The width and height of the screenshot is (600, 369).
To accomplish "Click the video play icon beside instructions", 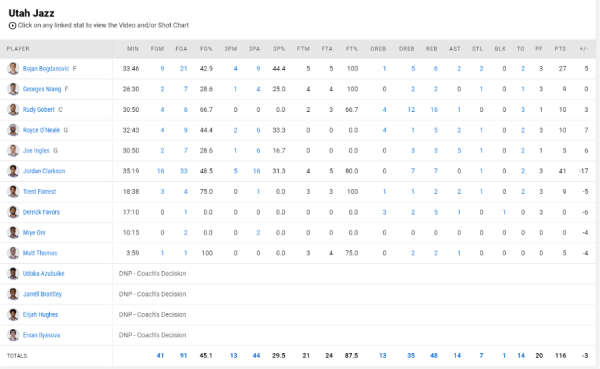I will click(x=12, y=26).
